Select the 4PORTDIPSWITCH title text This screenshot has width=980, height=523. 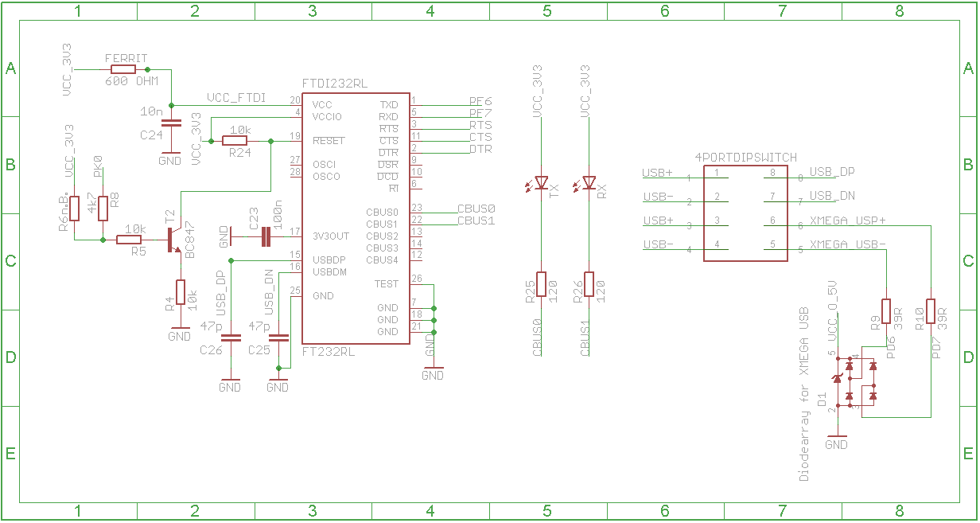(x=745, y=158)
